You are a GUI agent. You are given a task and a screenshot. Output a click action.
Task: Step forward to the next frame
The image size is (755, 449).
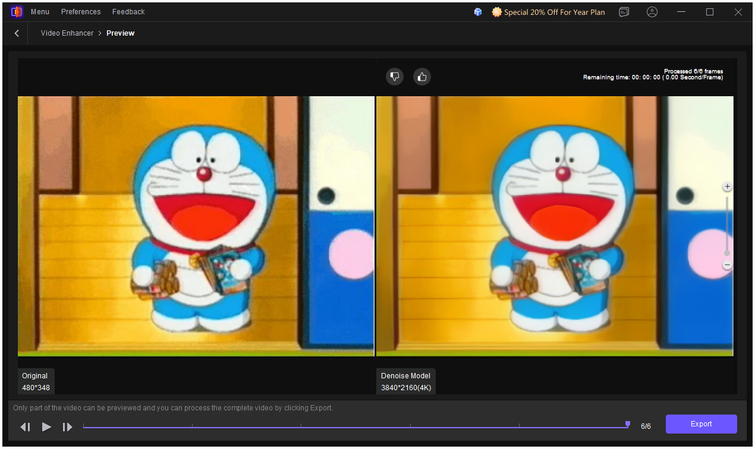pos(67,427)
